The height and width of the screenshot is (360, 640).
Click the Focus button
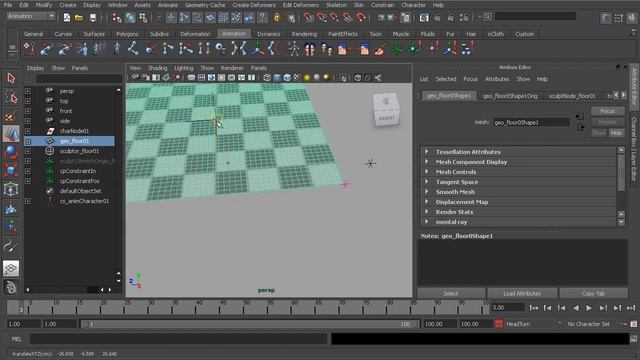pyautogui.click(x=607, y=111)
